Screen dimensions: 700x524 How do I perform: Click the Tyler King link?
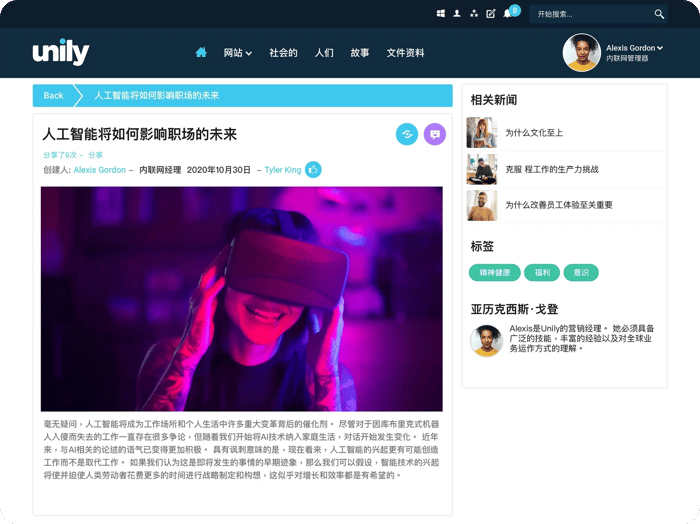[283, 170]
